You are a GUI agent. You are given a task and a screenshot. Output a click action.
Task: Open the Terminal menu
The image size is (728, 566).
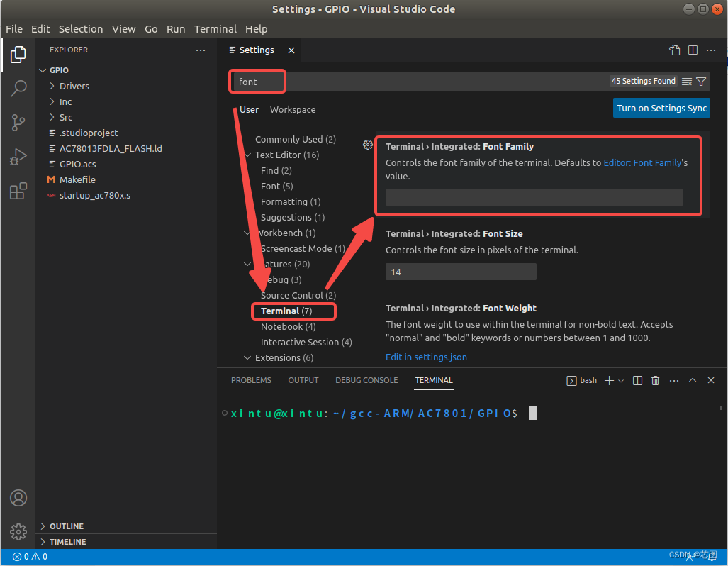(215, 28)
